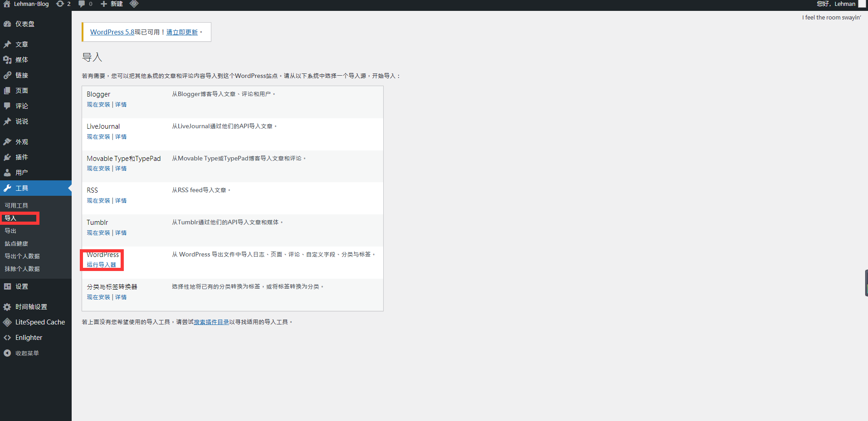Click the 外观 paintbrush icon

(7, 142)
